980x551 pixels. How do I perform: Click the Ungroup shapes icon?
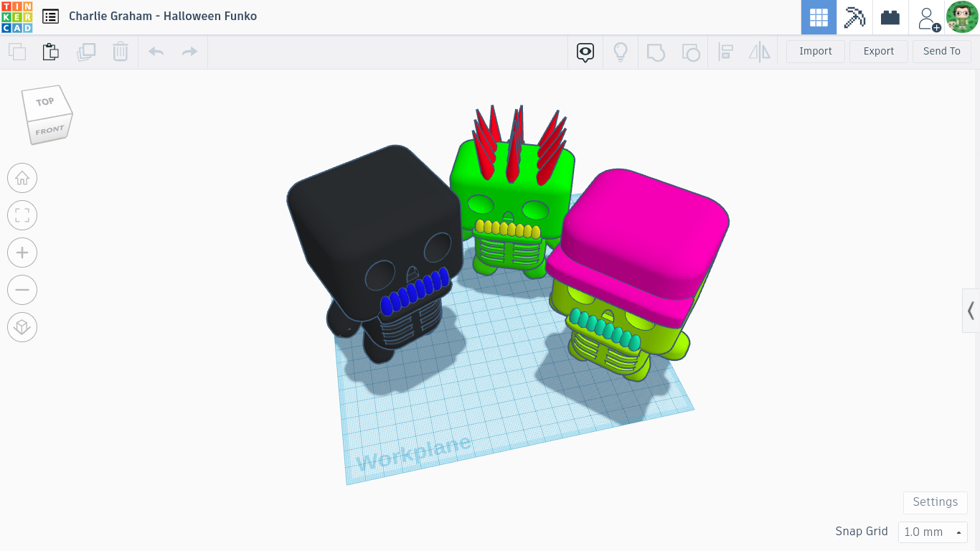(690, 52)
